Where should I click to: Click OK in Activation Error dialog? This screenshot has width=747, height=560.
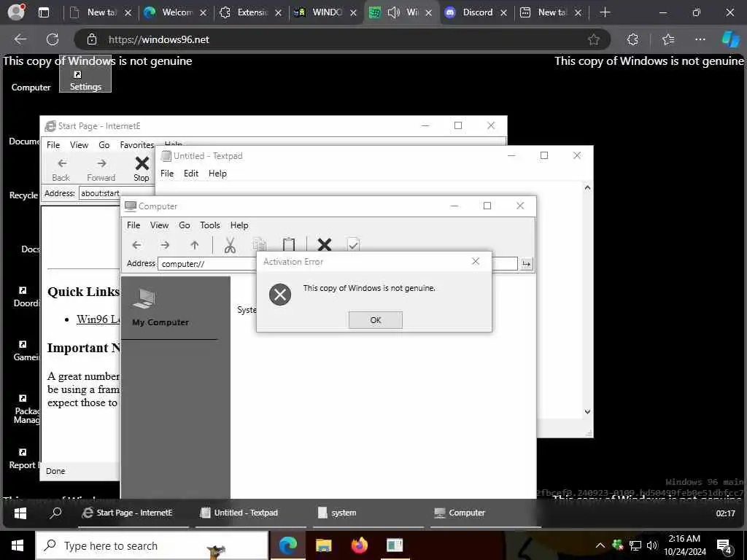(x=376, y=320)
